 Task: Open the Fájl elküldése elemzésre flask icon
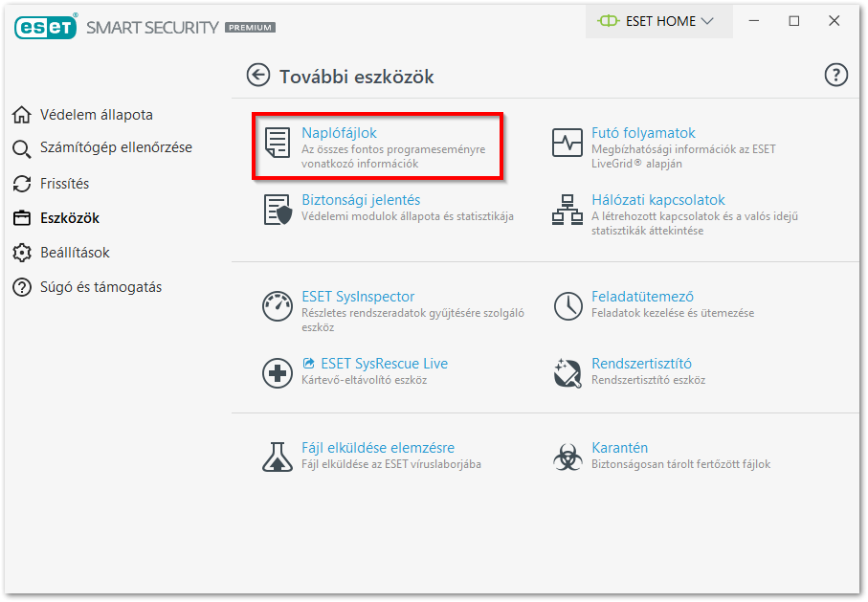278,457
